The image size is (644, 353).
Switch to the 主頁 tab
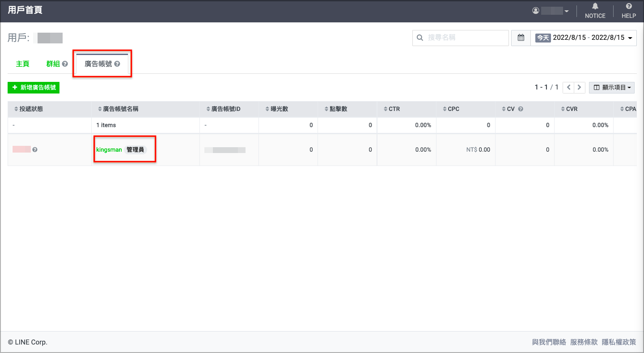click(x=23, y=64)
